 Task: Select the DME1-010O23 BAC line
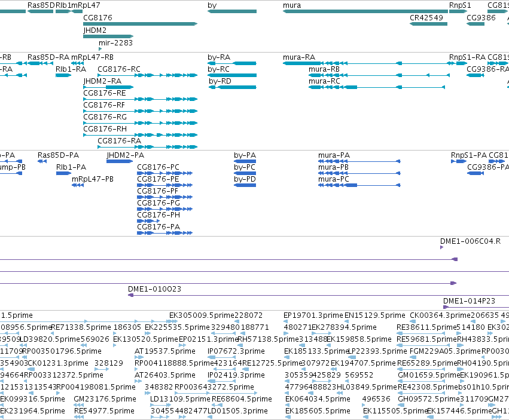tap(318, 295)
